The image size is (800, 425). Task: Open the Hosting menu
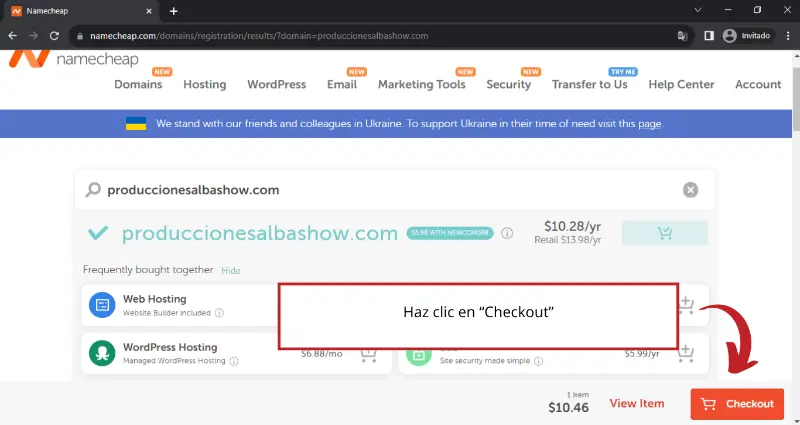[x=205, y=84]
